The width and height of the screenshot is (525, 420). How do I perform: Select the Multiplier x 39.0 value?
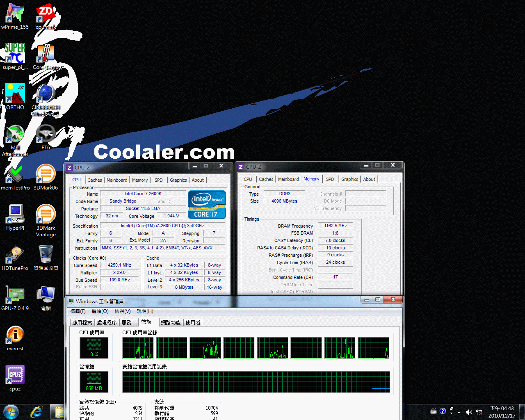(120, 273)
